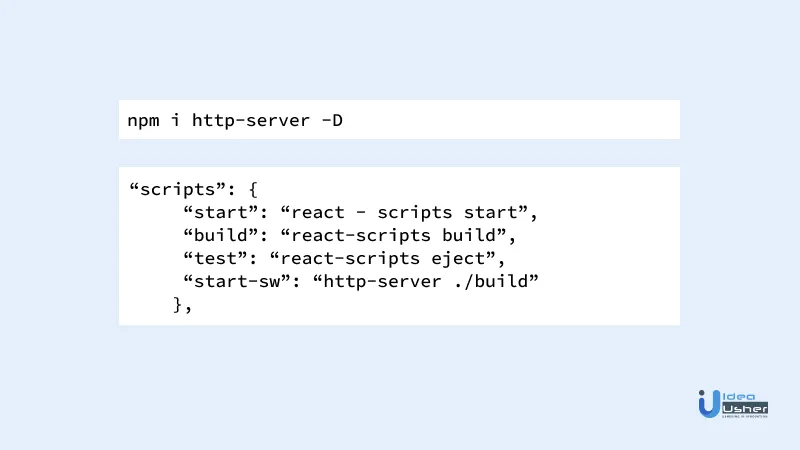Click the "start" script key
800x450 pixels.
tap(221, 212)
